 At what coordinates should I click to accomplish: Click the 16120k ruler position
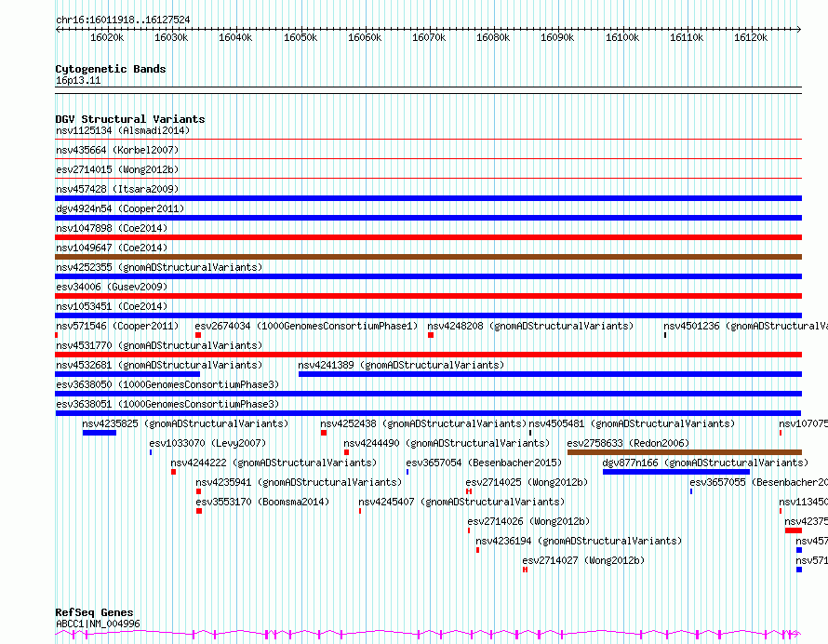751,37
